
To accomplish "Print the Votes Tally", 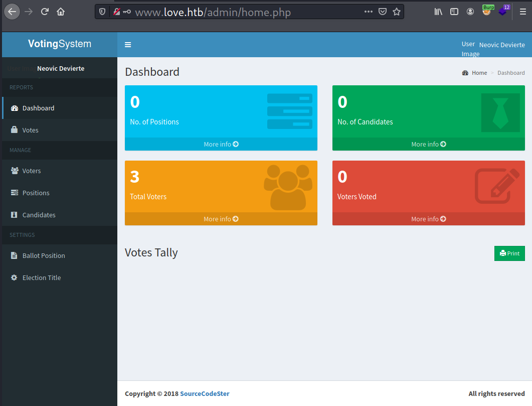I will pos(509,253).
